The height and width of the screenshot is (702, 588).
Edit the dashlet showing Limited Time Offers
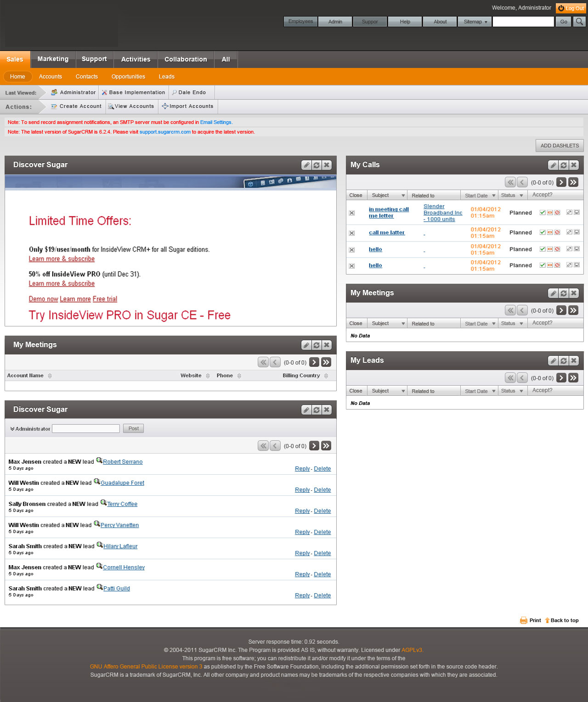click(306, 165)
